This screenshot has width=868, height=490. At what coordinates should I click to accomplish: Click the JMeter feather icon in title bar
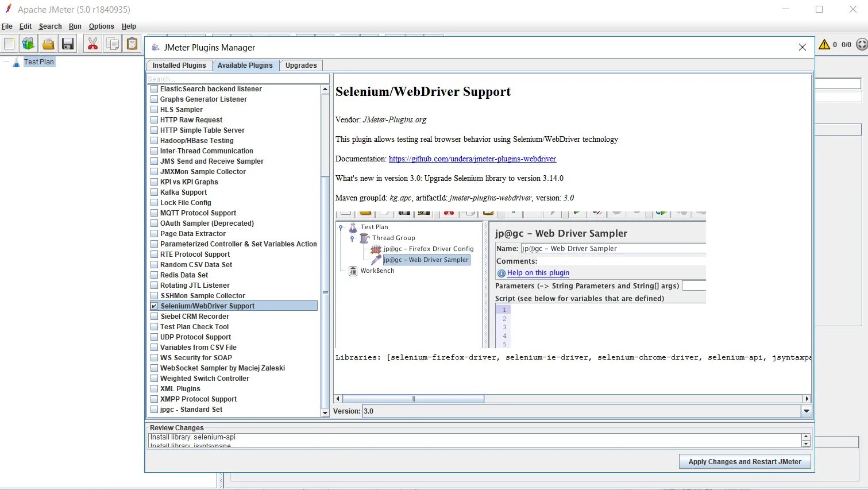click(x=8, y=9)
